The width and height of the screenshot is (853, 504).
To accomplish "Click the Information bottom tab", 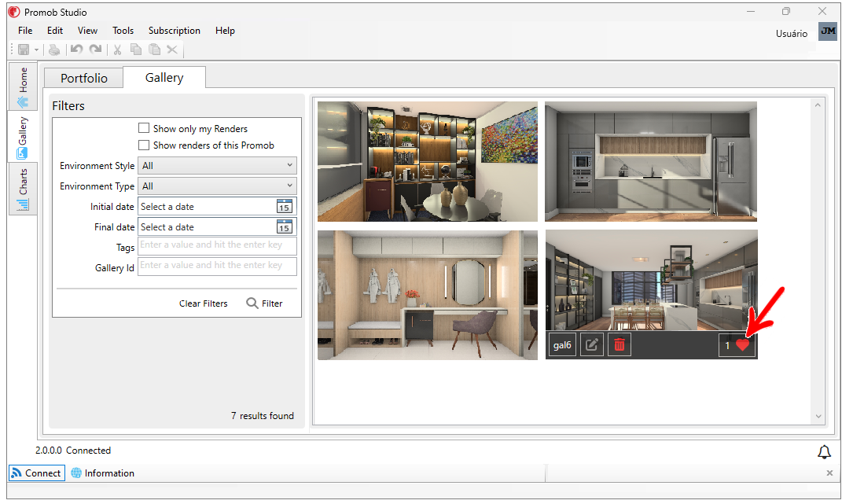I will click(103, 473).
